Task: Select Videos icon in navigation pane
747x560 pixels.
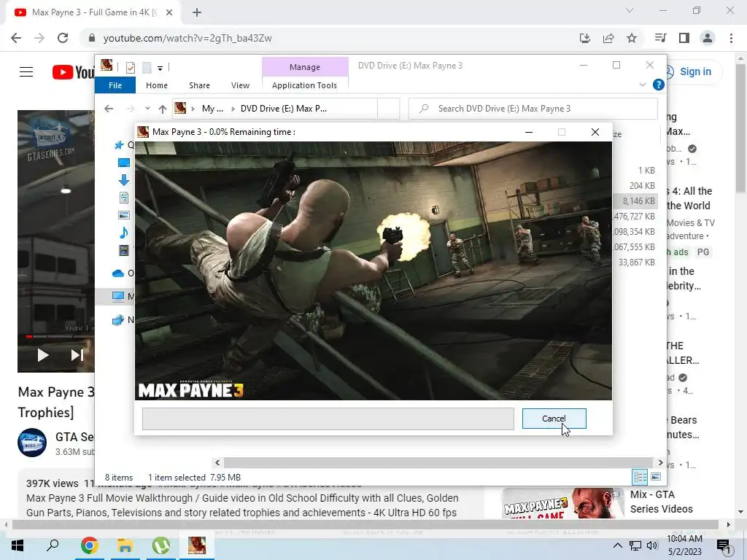Action: pyautogui.click(x=124, y=250)
